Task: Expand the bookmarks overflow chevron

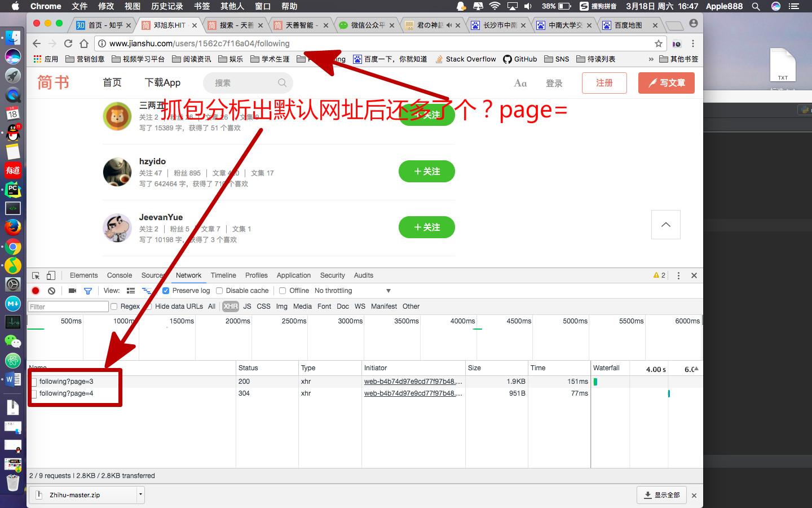Action: 651,59
